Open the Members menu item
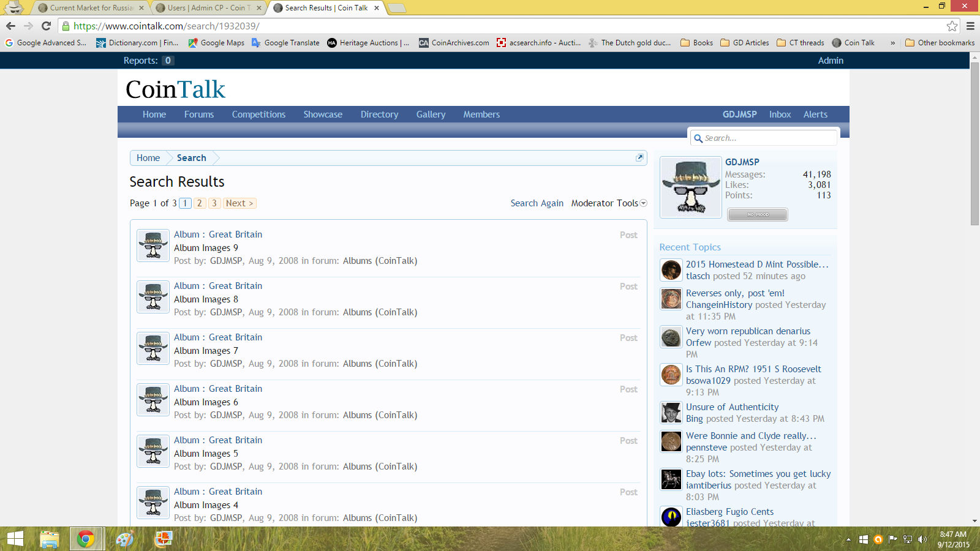The width and height of the screenshot is (980, 551). click(x=481, y=114)
